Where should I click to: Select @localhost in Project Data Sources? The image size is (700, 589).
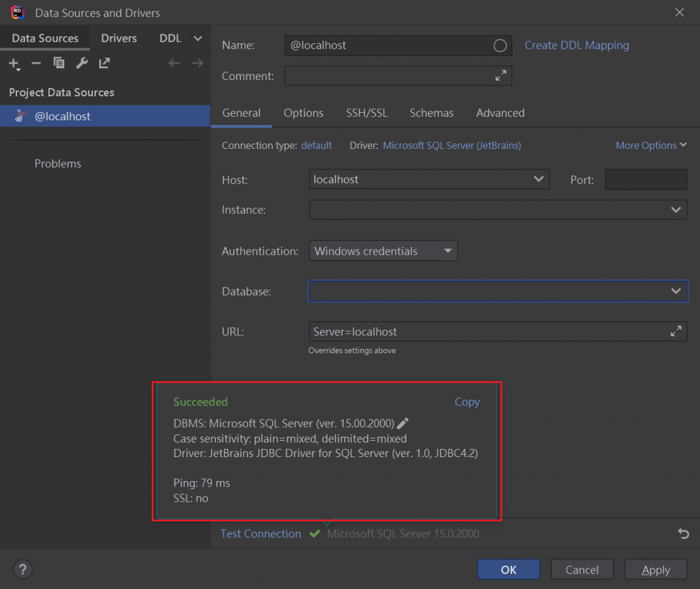tap(105, 116)
